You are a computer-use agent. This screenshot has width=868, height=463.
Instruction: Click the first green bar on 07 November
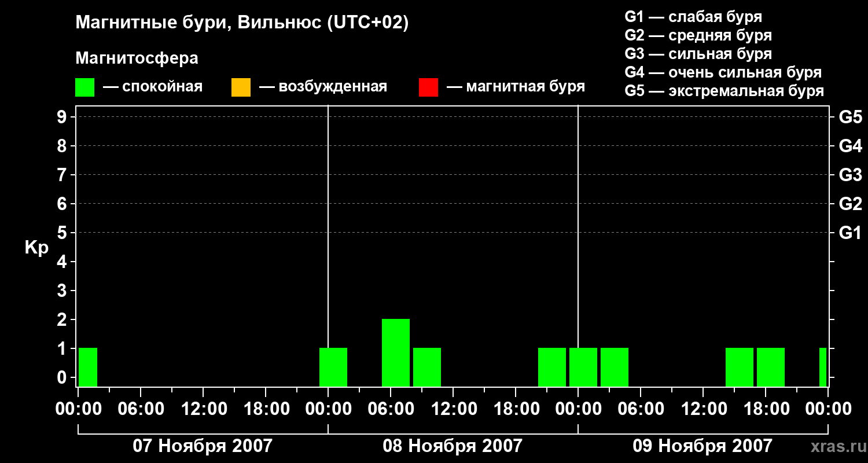88,367
